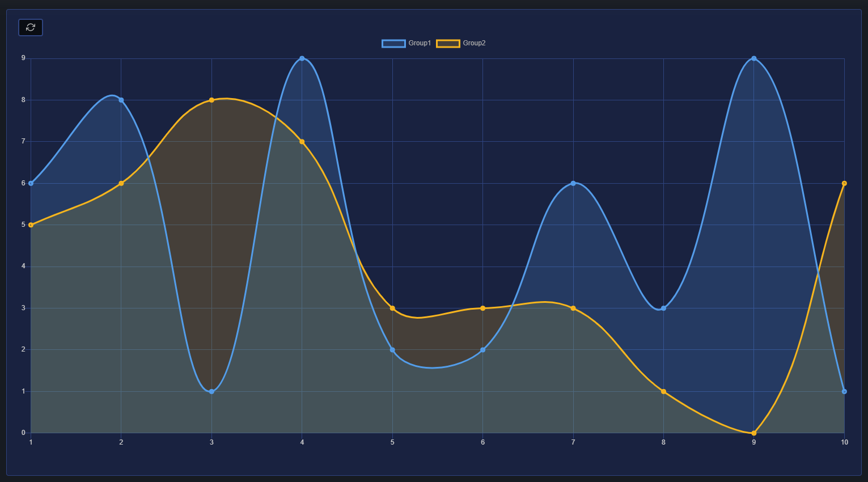Toggle the Group2 legend color box

point(448,43)
